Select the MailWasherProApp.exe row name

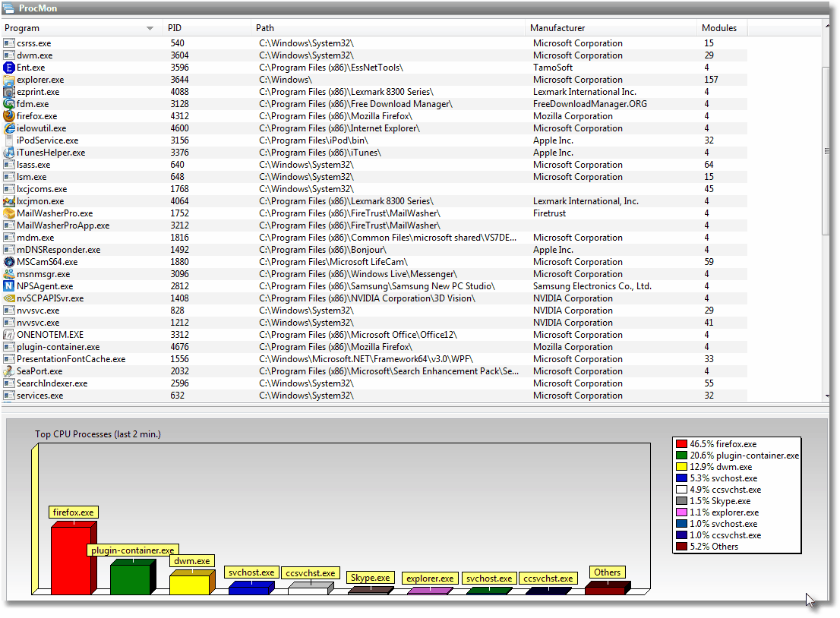pos(63,225)
